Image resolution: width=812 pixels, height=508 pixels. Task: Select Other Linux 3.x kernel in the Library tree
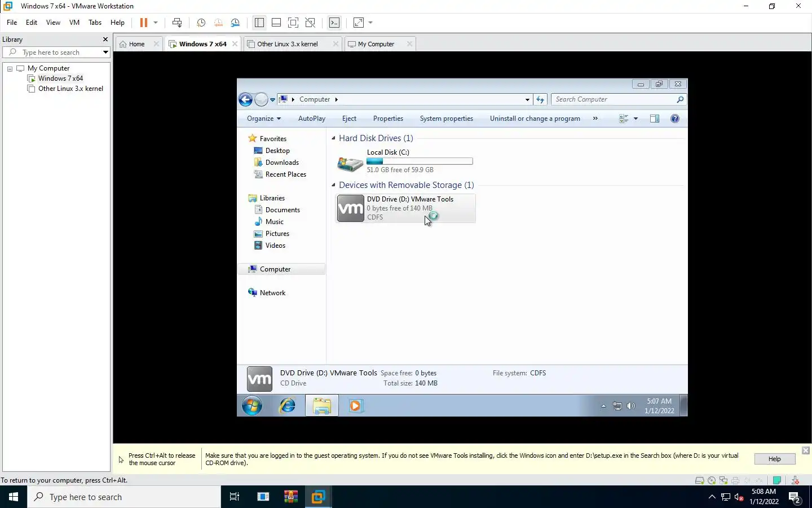pyautogui.click(x=70, y=89)
